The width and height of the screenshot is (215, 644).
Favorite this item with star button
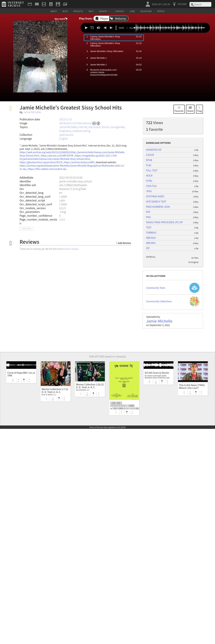click(179, 109)
